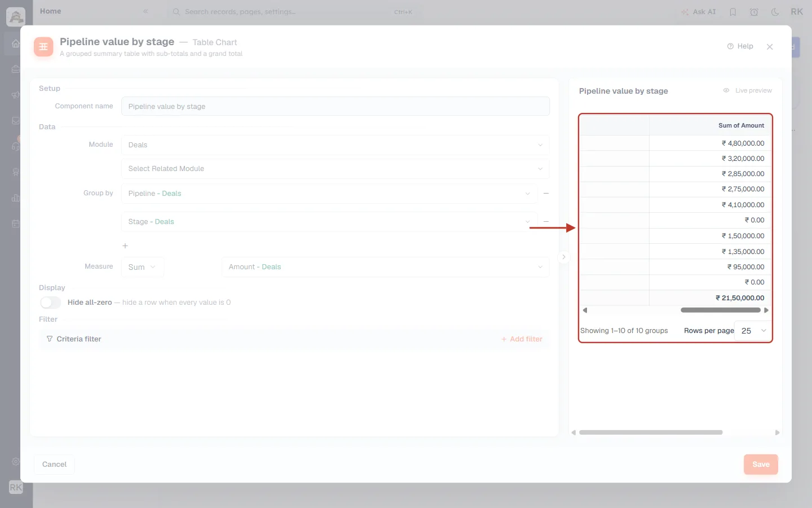
Task: Open the bookmark icon in top bar
Action: (x=732, y=12)
